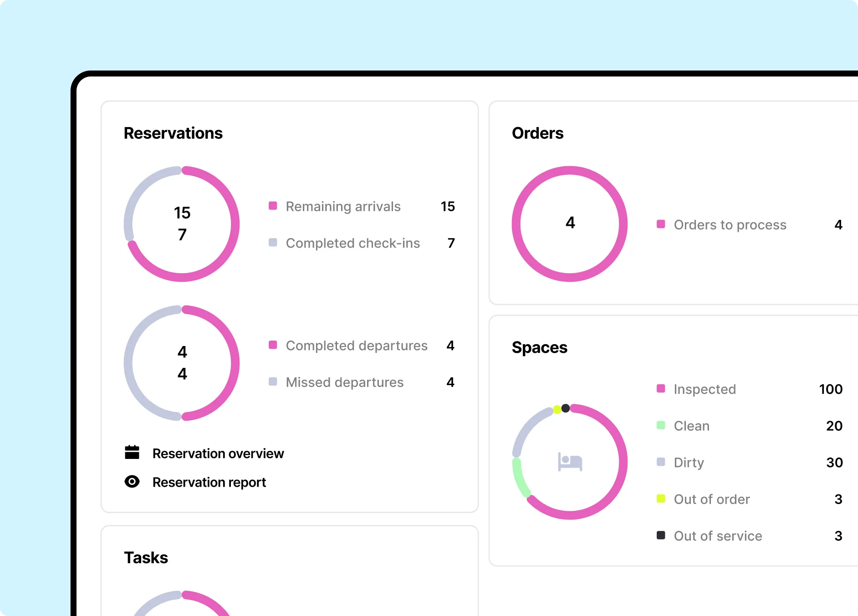
Task: Open the Reservation report link
Action: pos(209,482)
